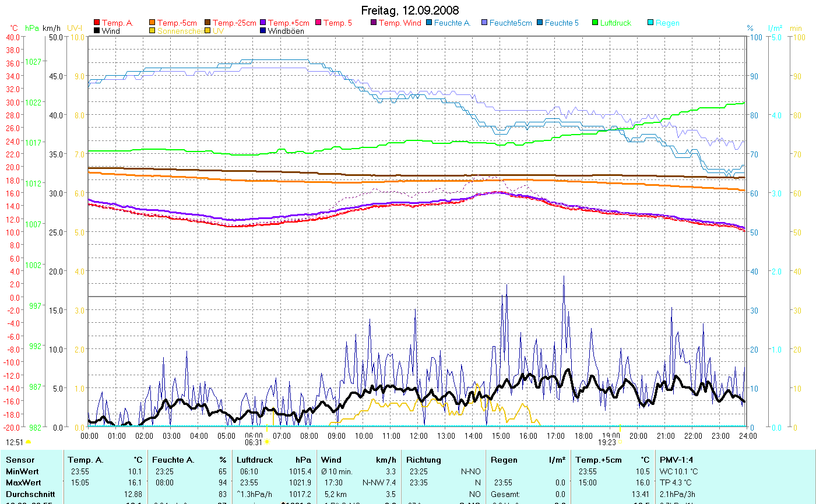
Task: Click the Sensor column header in table
Action: tap(20, 460)
